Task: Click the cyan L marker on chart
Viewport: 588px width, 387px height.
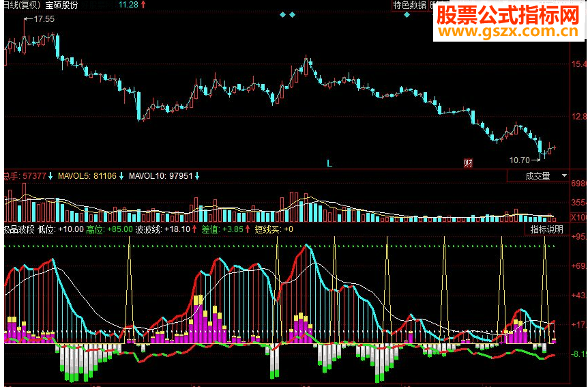Action: click(329, 163)
